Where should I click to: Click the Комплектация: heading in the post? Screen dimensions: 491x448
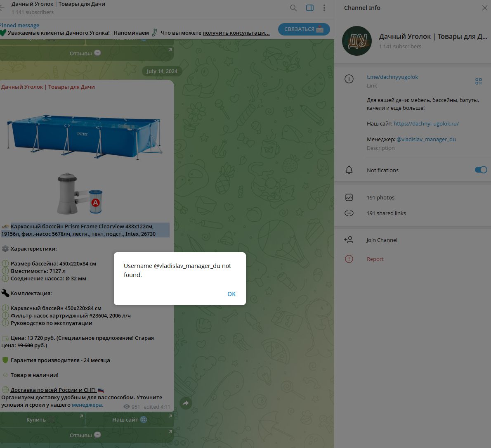tap(31, 294)
